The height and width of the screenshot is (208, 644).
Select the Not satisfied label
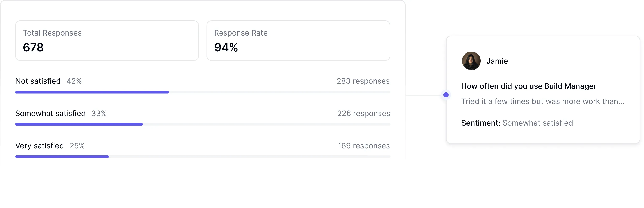tap(38, 81)
